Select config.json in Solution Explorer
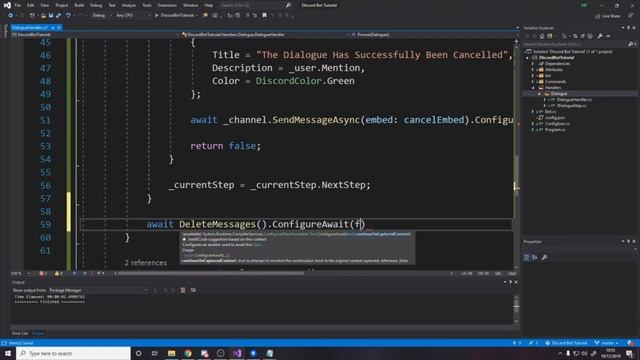This screenshot has height=360, width=640. (x=555, y=118)
